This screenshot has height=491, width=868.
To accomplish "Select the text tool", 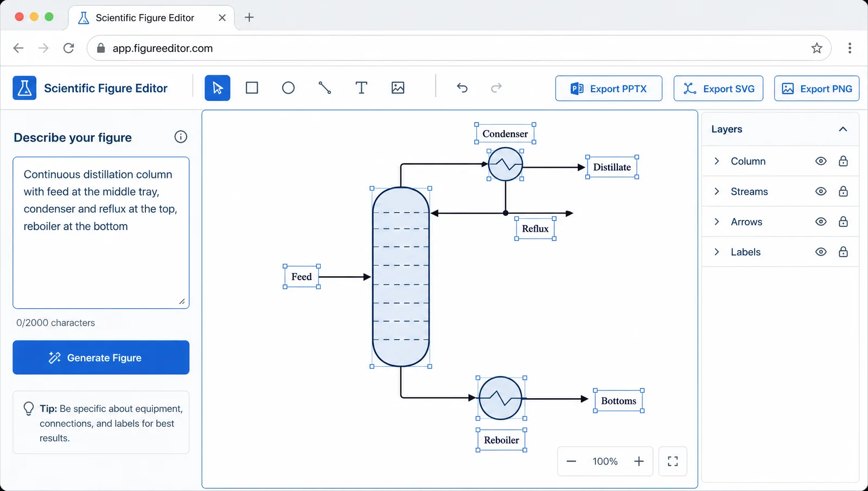I will click(x=361, y=88).
